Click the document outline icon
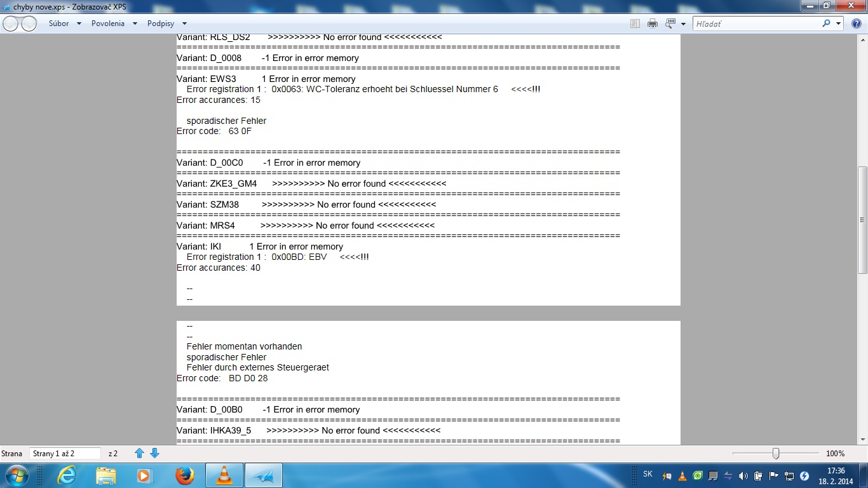 (x=634, y=24)
